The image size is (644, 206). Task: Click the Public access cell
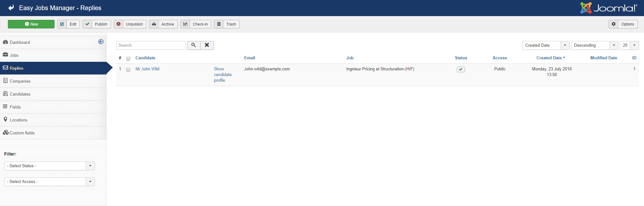(x=500, y=69)
